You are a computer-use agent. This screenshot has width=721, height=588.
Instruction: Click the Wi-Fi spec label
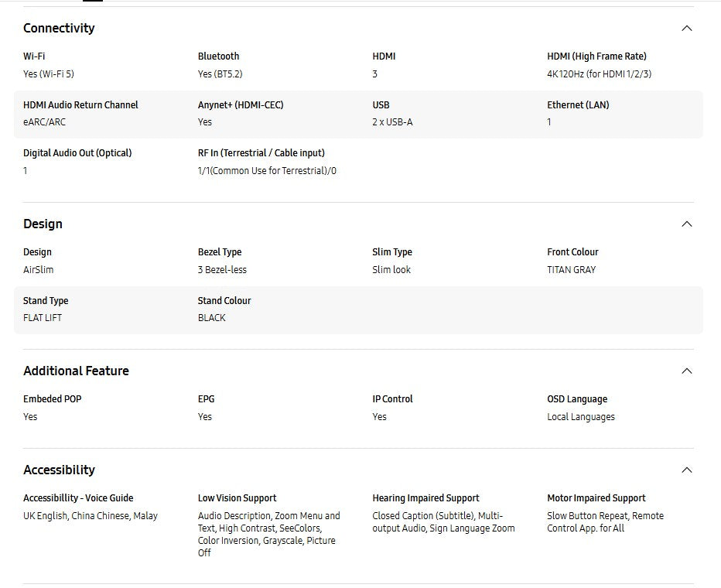34,56
